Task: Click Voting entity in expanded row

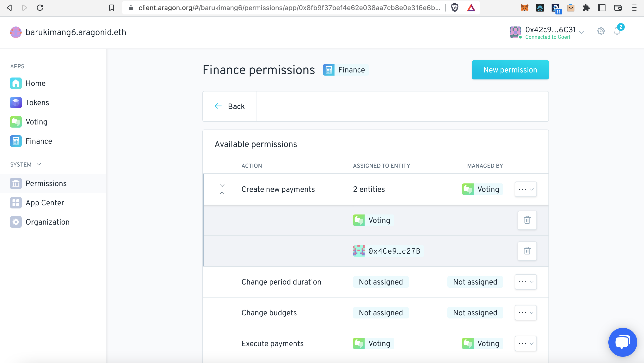Action: 373,220
